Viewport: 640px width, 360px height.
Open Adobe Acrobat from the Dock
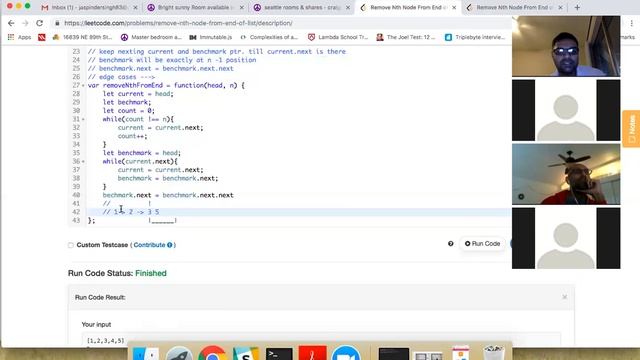point(313,353)
